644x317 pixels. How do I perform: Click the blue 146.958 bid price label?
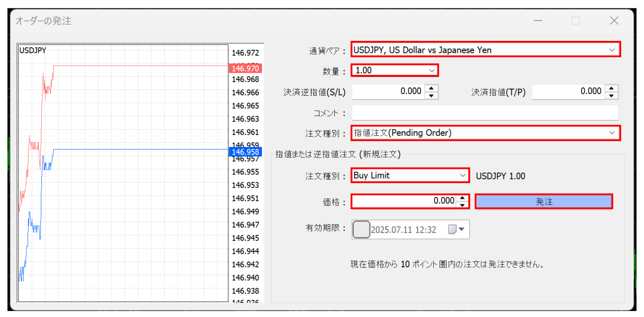click(245, 152)
